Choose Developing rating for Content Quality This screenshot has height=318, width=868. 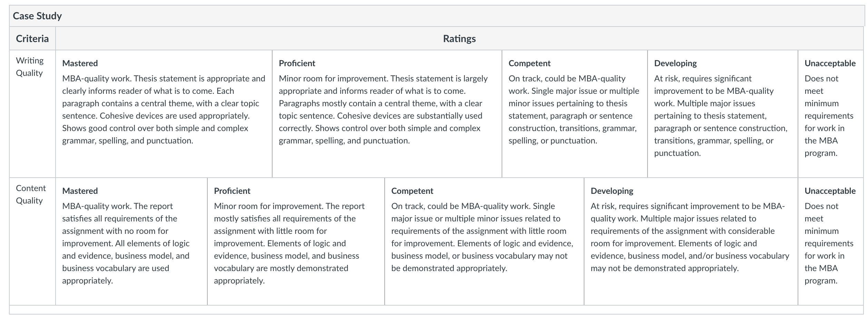(x=691, y=241)
